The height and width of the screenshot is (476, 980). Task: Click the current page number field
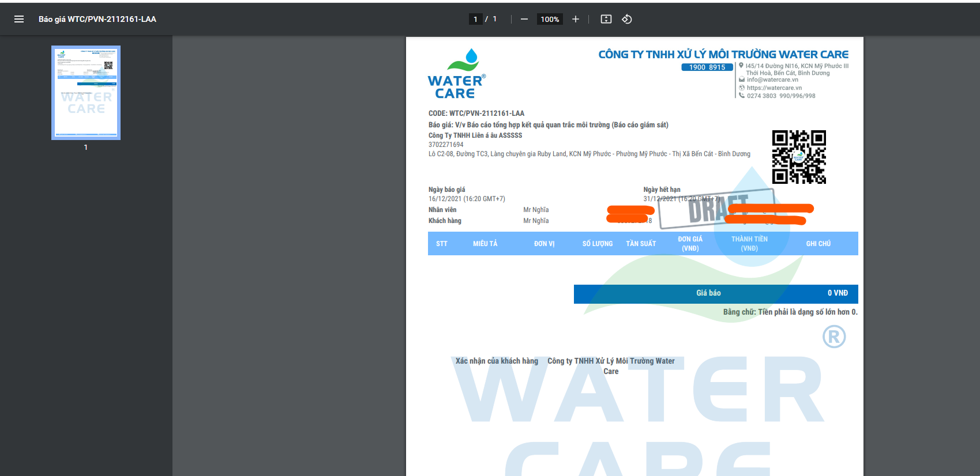pyautogui.click(x=475, y=19)
